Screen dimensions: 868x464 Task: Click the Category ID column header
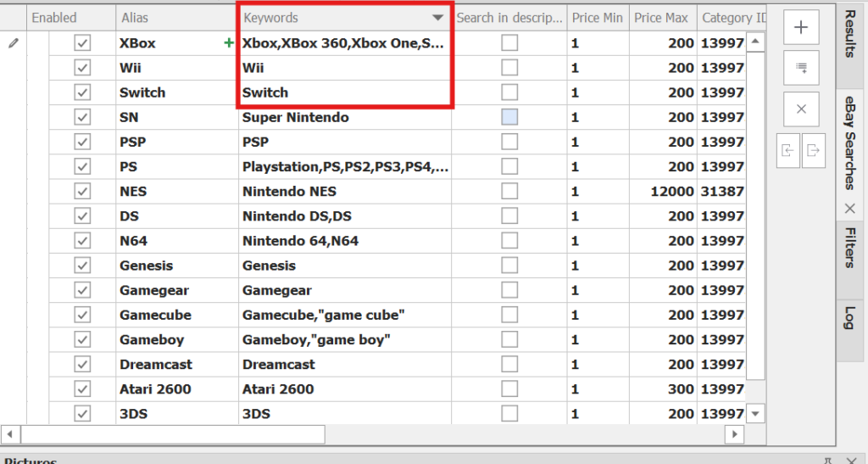[x=732, y=18]
